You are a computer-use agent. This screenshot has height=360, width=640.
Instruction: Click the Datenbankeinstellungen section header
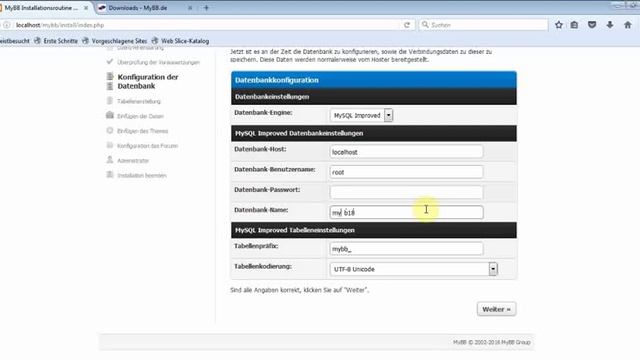pyautogui.click(x=373, y=97)
